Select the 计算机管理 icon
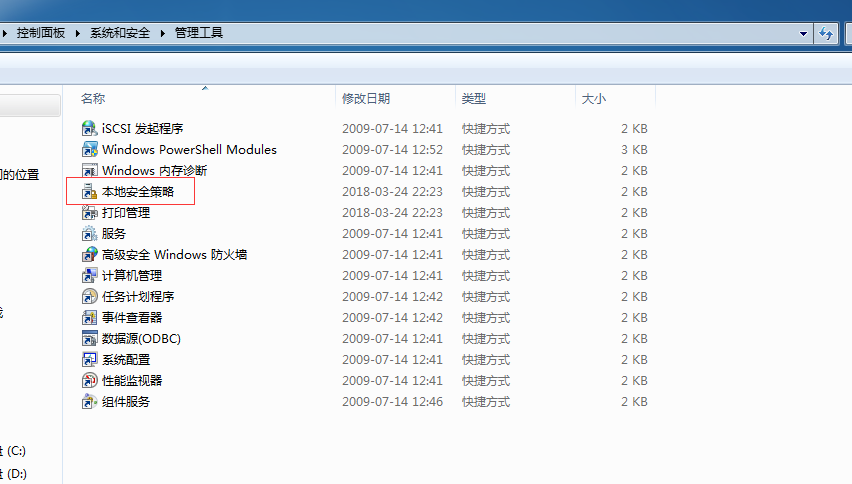The width and height of the screenshot is (852, 484). 90,275
